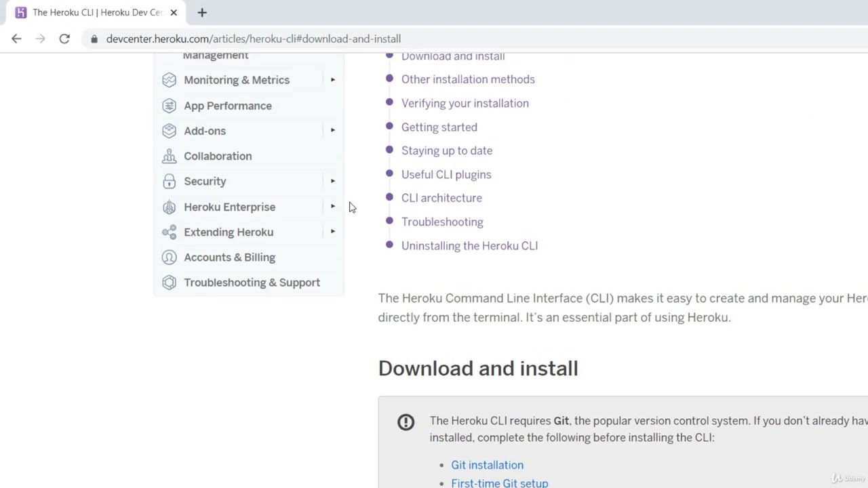Viewport: 868px width, 488px height.
Task: Jump to Uninstalling the Heroku CLI section
Action: click(x=469, y=245)
